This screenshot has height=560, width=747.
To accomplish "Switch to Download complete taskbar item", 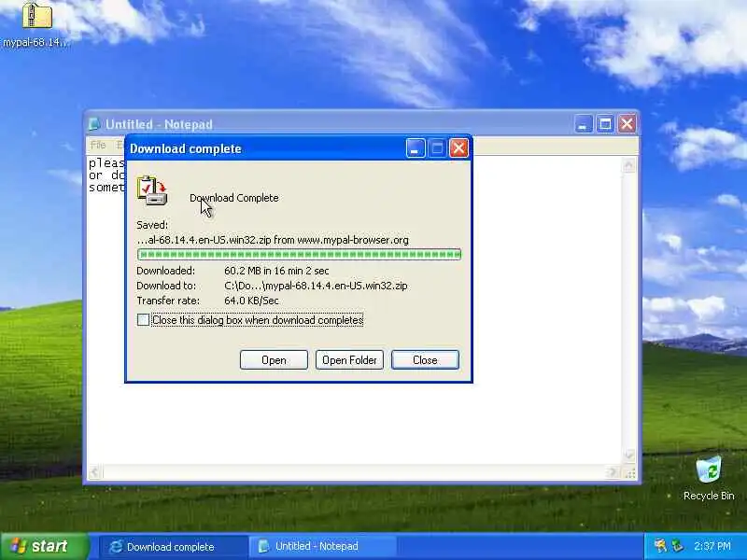I will [x=174, y=546].
